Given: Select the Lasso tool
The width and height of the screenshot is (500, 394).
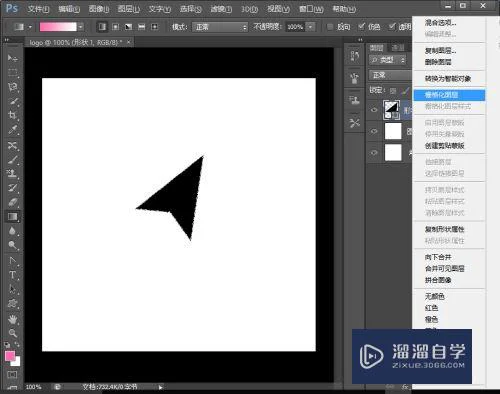Looking at the screenshot, I should pyautogui.click(x=12, y=87).
